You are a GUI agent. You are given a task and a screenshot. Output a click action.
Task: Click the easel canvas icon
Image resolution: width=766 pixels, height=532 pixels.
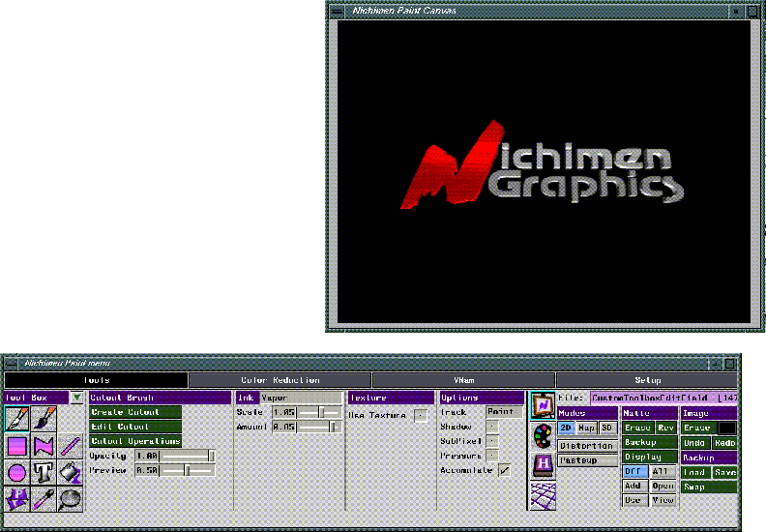pos(543,405)
